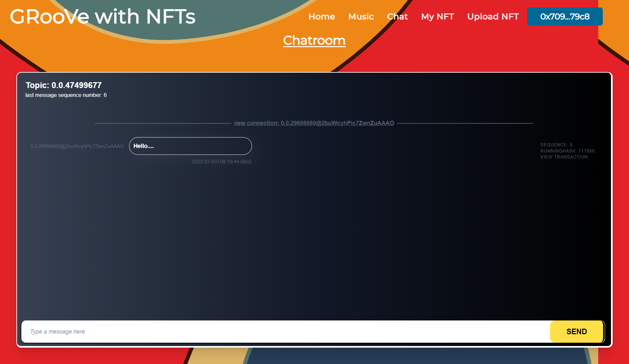
Task: Click the RUNNINGHASH value
Action: pyautogui.click(x=569, y=151)
